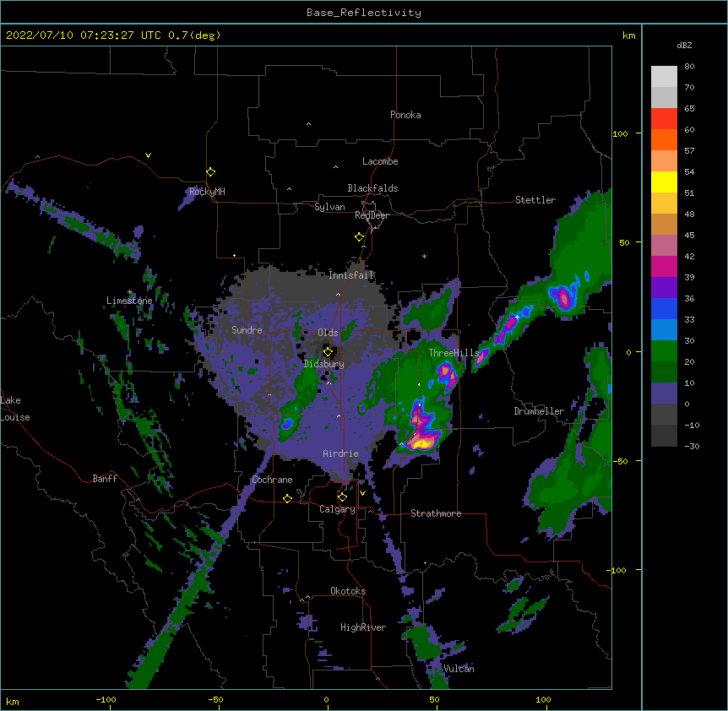Click the intense yellow storm core south of ThreeHills
The height and width of the screenshot is (711, 728).
tap(421, 443)
